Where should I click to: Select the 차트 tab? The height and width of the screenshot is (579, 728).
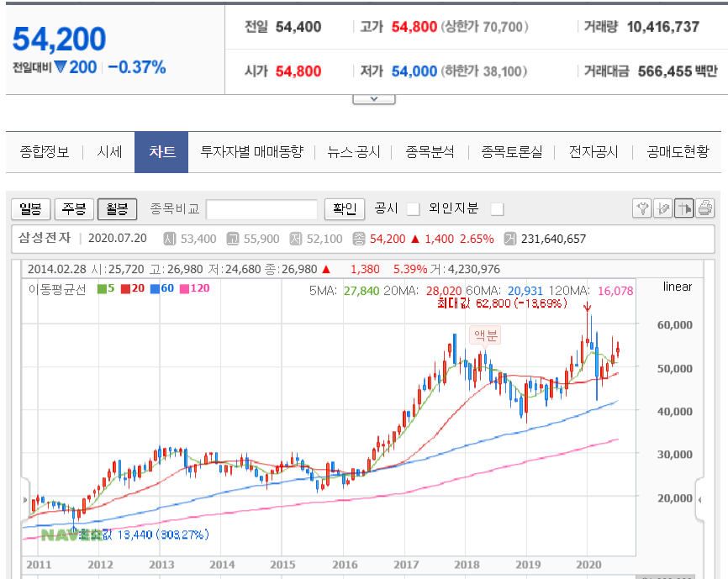pos(161,152)
